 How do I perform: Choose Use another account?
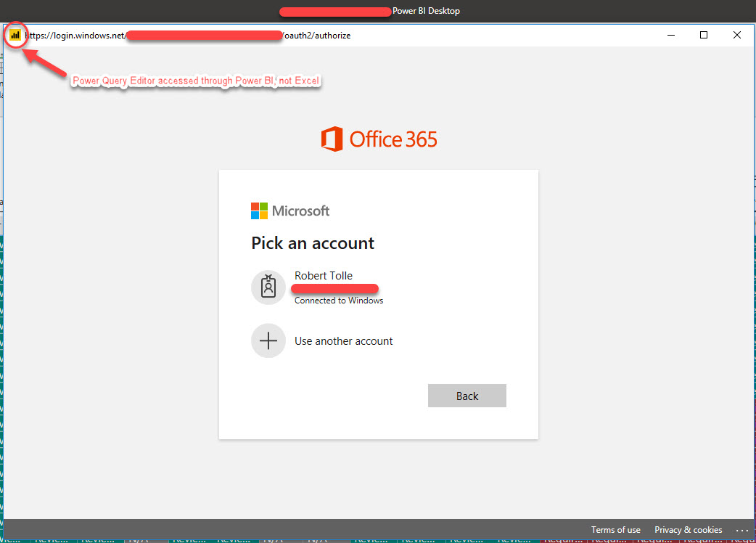tap(343, 341)
